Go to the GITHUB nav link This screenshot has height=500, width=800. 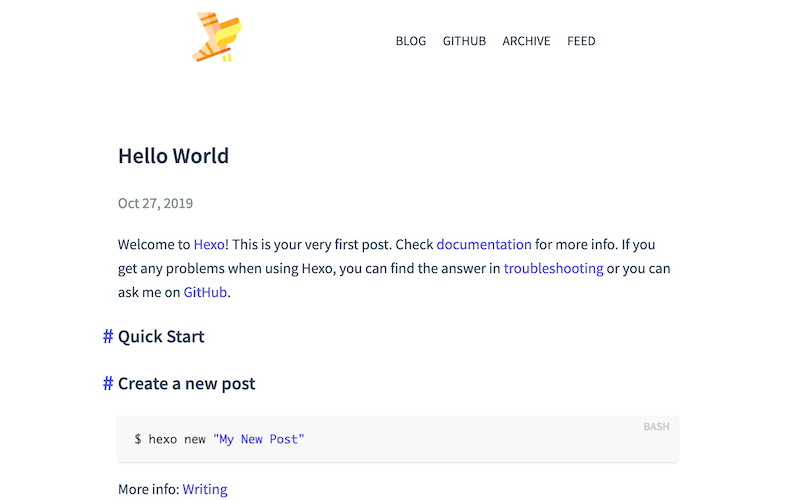pyautogui.click(x=464, y=41)
